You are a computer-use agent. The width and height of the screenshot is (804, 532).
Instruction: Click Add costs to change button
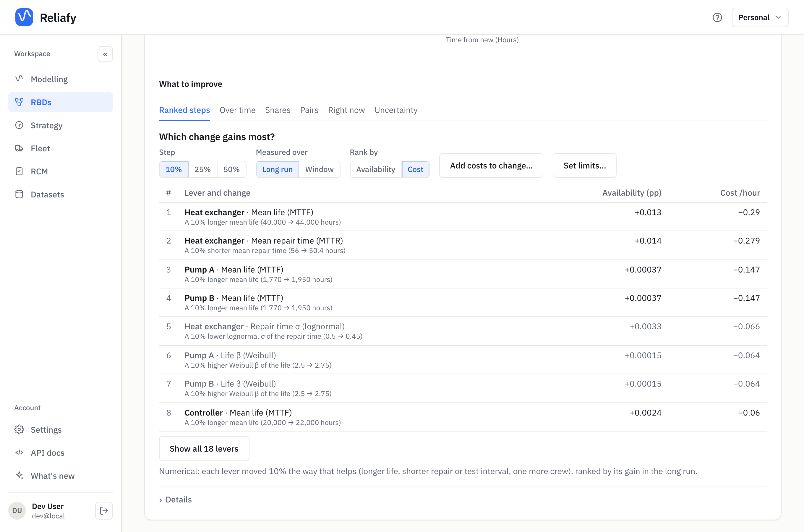pyautogui.click(x=491, y=166)
